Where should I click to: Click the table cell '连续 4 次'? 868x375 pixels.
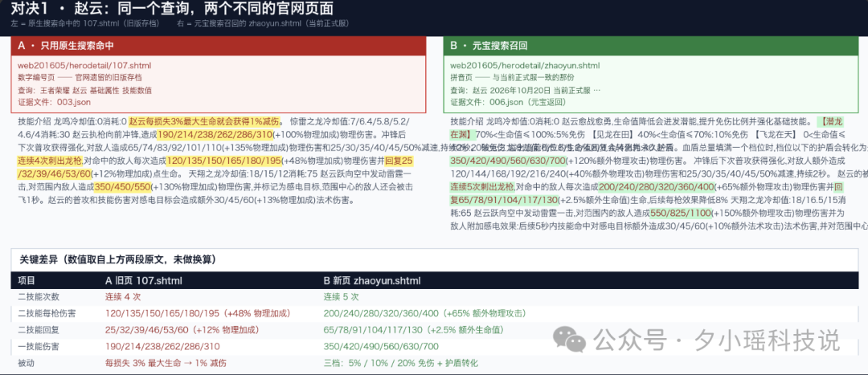click(123, 297)
